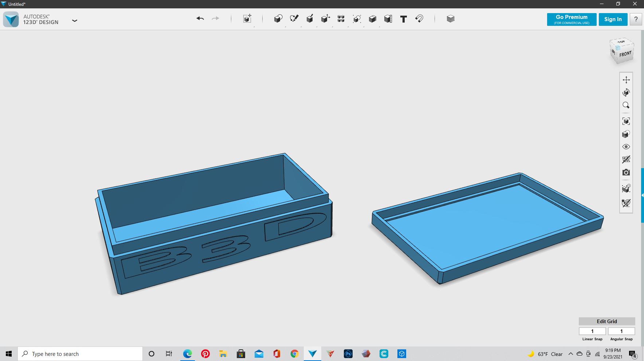Open the 123D Design application menu dropdown
Screen dimensions: 644x361
tap(75, 21)
